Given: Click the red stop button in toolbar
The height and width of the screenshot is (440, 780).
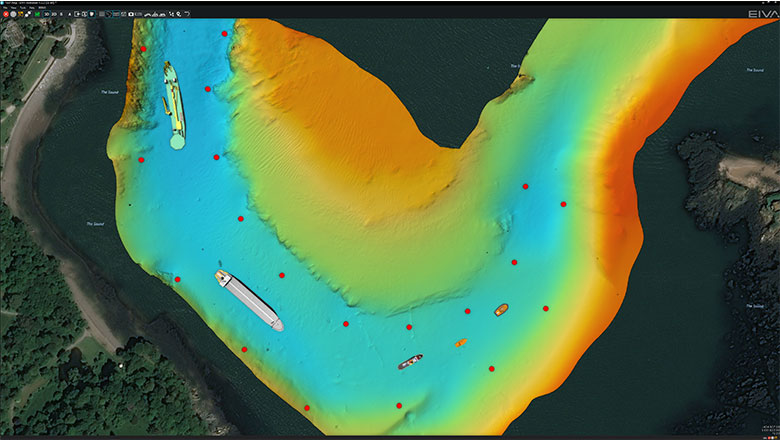Looking at the screenshot, I should coord(6,14).
